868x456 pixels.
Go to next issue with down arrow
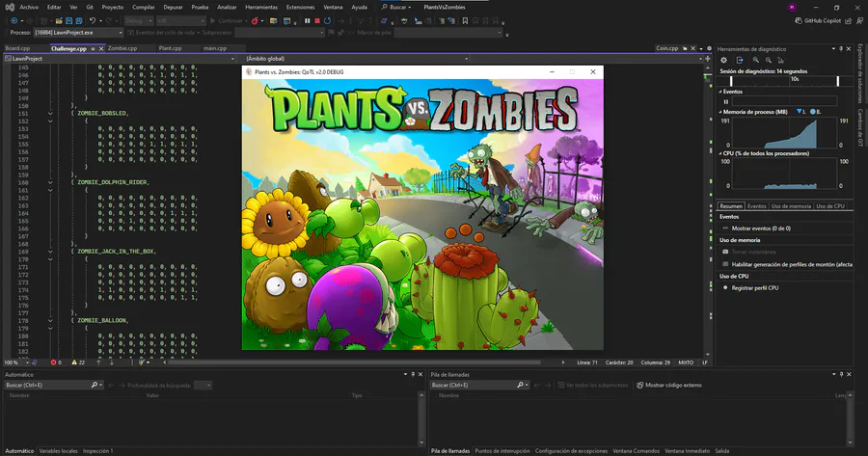coord(111,362)
